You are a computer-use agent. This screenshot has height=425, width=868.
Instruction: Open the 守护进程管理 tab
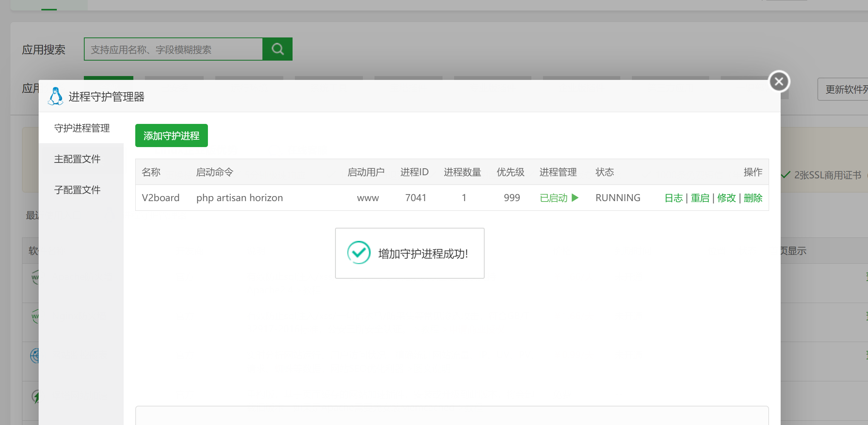(82, 128)
